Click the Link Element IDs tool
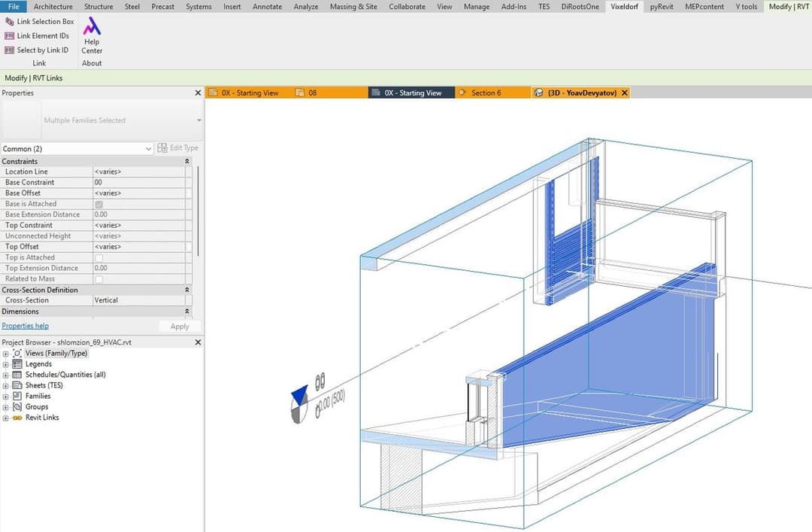Image resolution: width=812 pixels, height=532 pixels. point(37,36)
